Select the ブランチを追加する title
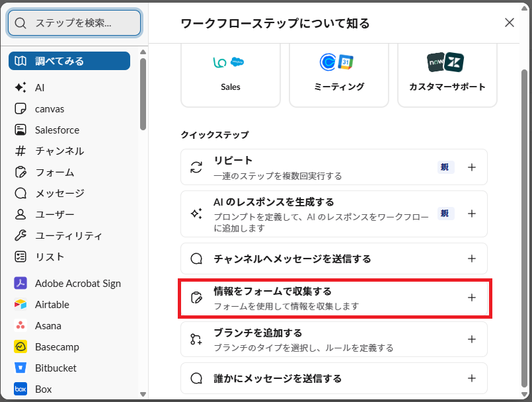532x402 pixels. (x=258, y=333)
